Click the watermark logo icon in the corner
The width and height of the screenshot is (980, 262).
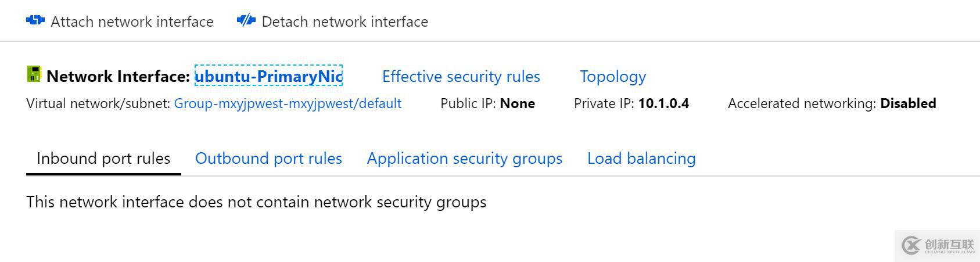coord(911,245)
